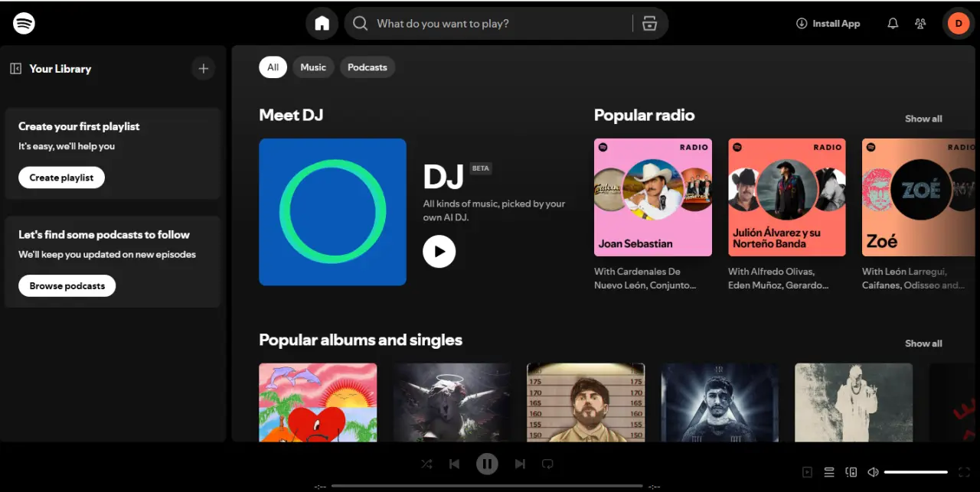Open the Zoé radio card
Screen dimensions: 980x492
click(919, 197)
